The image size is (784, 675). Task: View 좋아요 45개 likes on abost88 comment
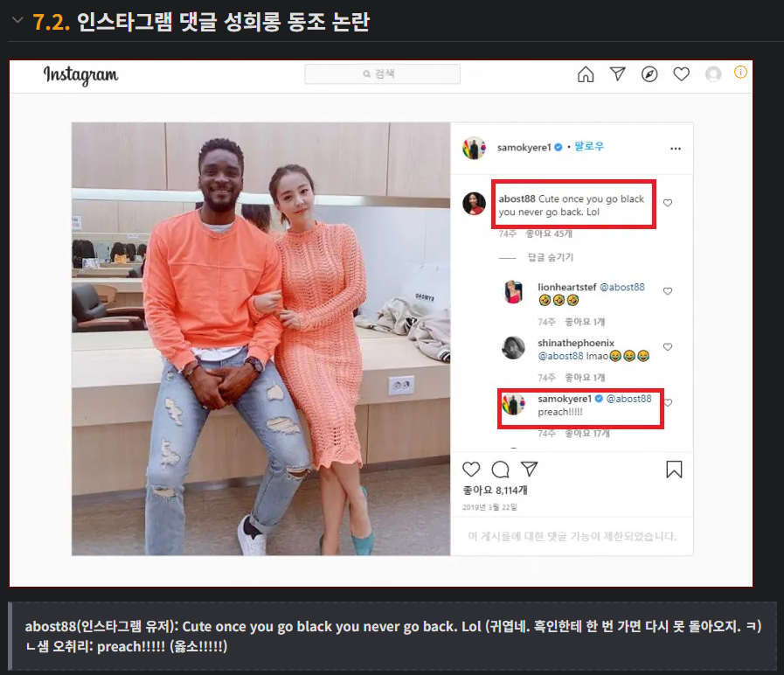pos(549,233)
